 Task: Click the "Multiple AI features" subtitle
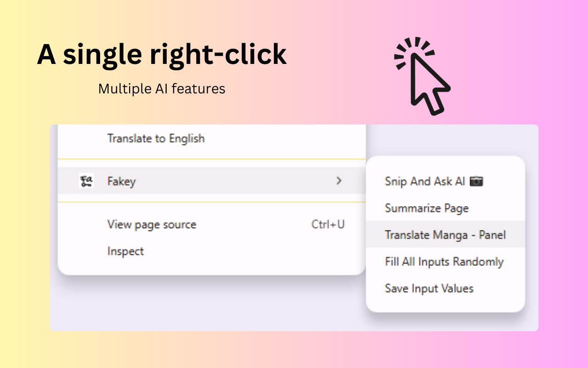pos(161,88)
